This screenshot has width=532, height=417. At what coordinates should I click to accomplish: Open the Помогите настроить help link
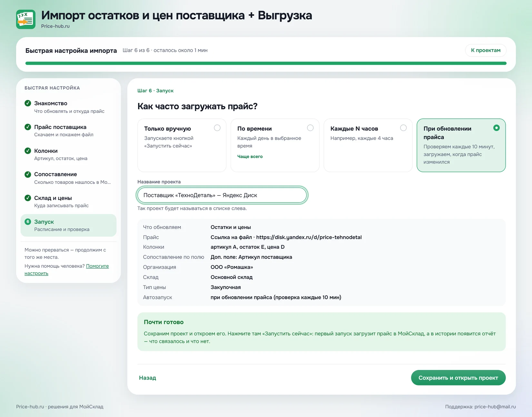67,270
